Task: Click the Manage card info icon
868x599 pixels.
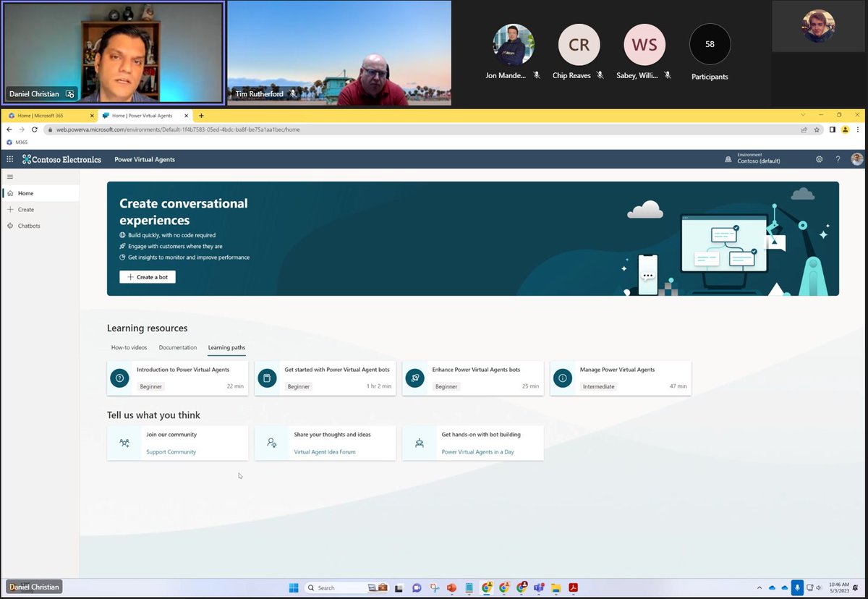Action: pos(563,378)
